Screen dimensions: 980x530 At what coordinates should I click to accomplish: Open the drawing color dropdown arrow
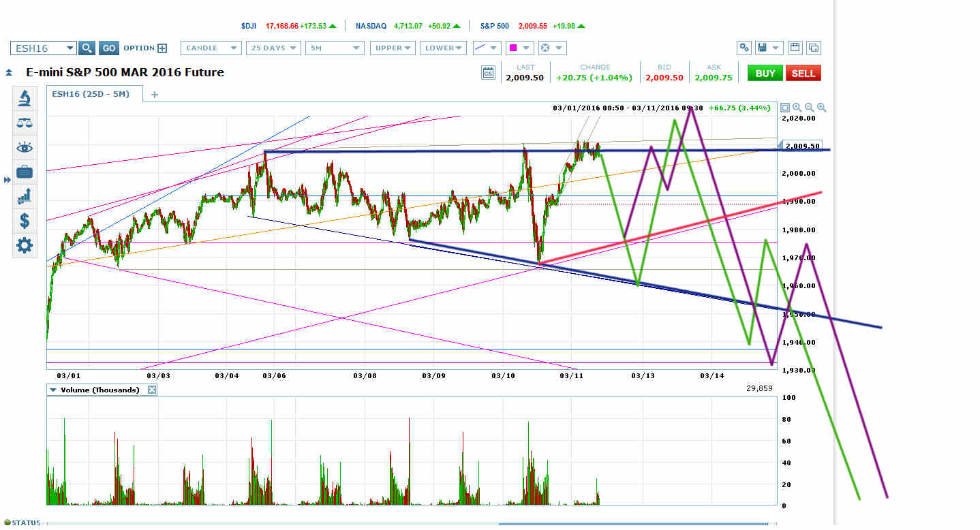526,48
